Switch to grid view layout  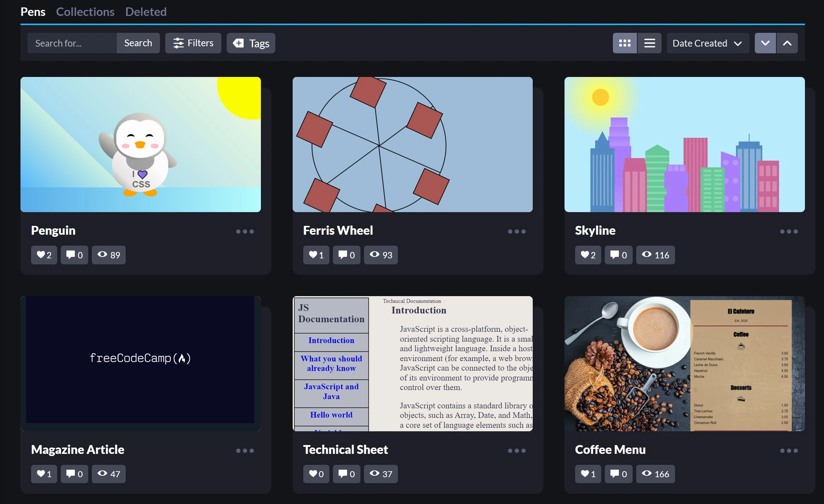625,43
